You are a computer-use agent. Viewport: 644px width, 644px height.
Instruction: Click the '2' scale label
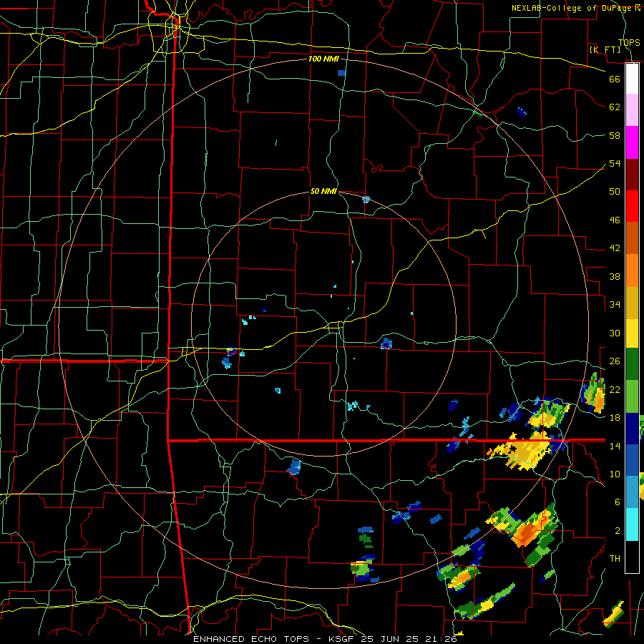point(617,531)
